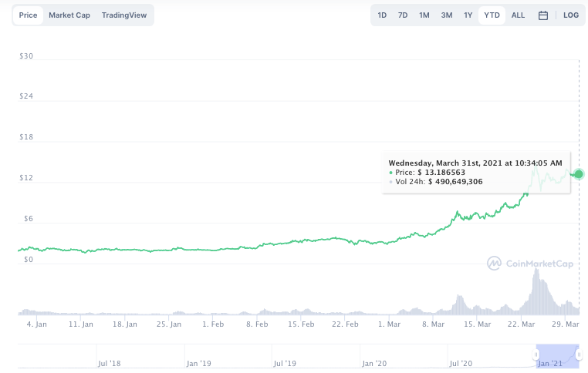Click the Jul '19 area in navigator

pos(285,363)
